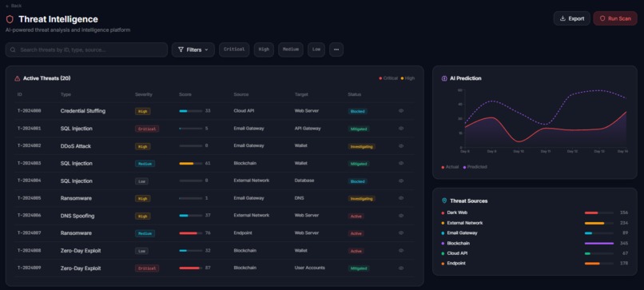Select the Critical badge on T-2024001
Screen dimensions: 644x290
click(x=147, y=129)
